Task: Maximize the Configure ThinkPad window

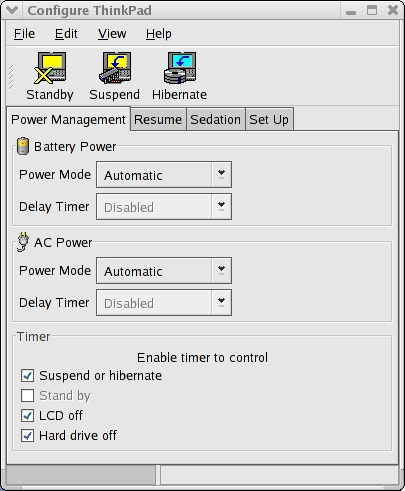Action: click(x=372, y=10)
